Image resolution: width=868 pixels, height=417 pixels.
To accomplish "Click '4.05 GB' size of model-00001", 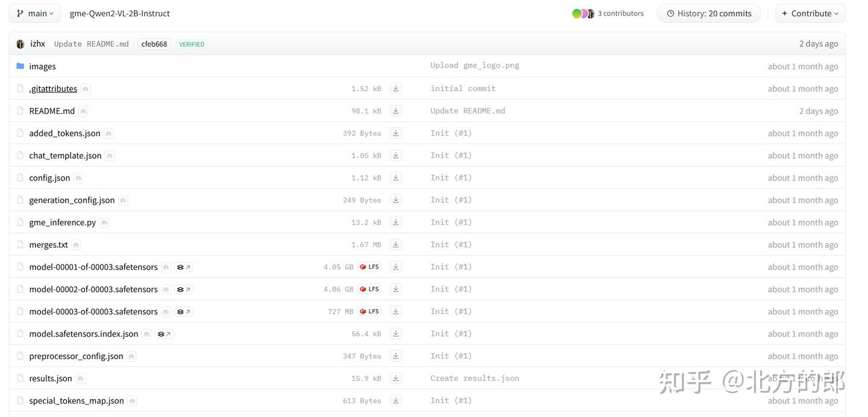I will (338, 267).
